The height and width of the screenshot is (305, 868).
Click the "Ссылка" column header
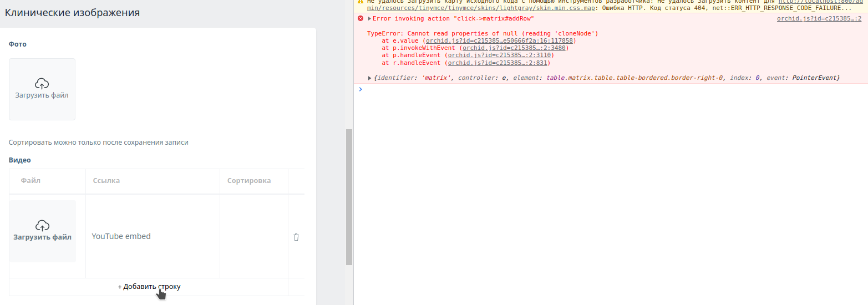pos(106,181)
